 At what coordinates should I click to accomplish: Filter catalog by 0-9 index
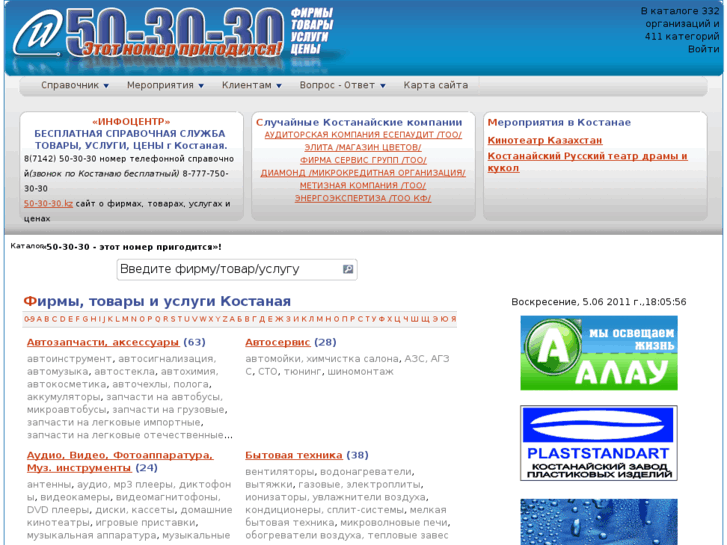[29, 319]
